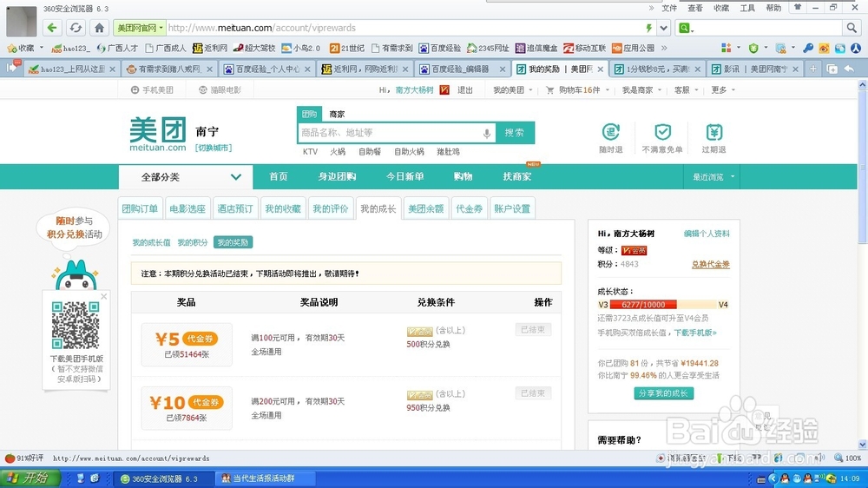Reload the page with the refresh icon

76,28
